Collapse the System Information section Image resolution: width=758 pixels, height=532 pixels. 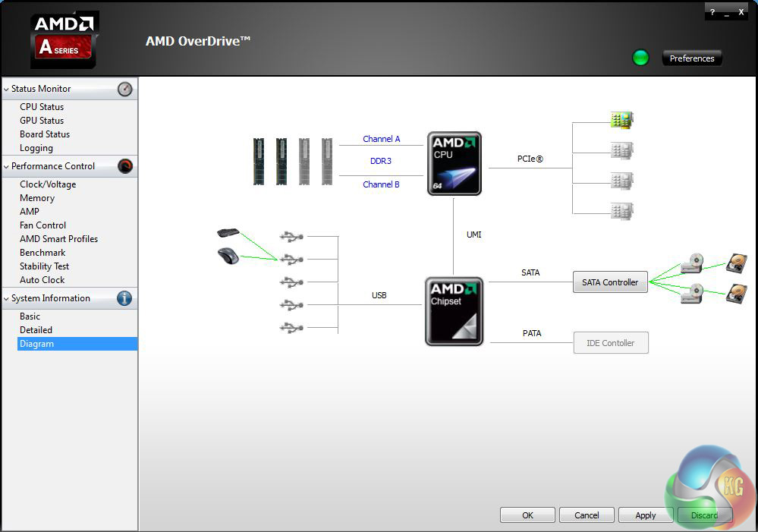click(7, 298)
